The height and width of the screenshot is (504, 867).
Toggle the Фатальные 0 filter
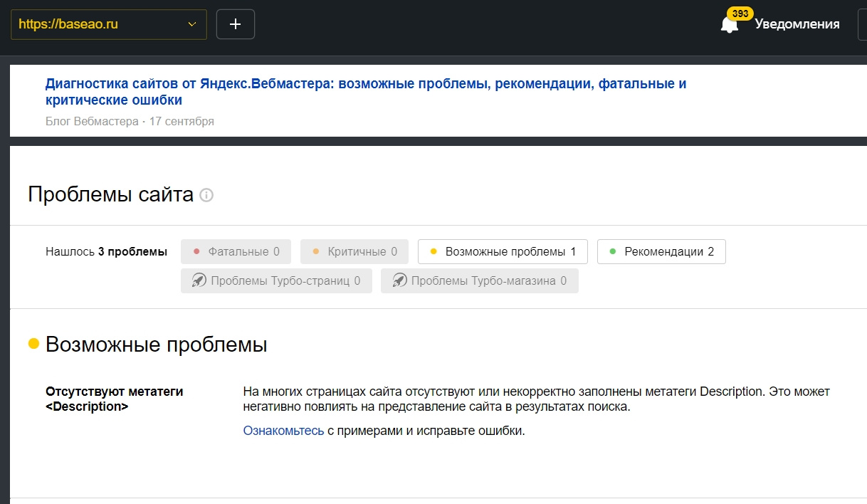pyautogui.click(x=235, y=252)
